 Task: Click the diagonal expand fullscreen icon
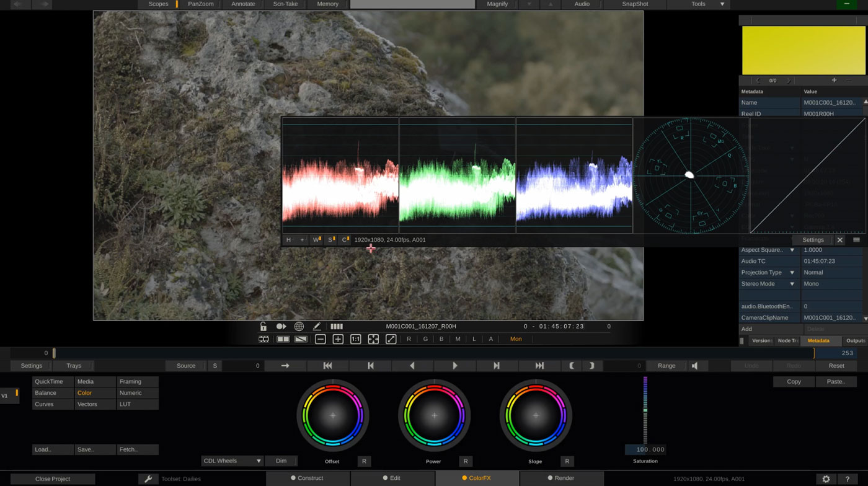(391, 339)
